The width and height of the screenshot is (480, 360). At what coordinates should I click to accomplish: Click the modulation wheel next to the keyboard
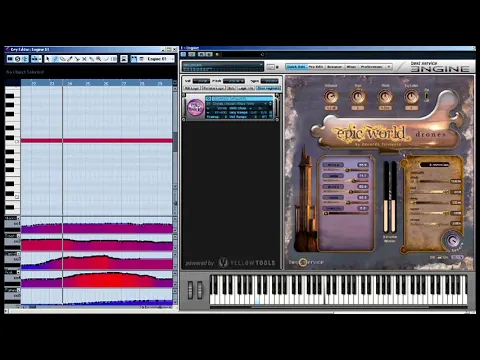coord(199,289)
